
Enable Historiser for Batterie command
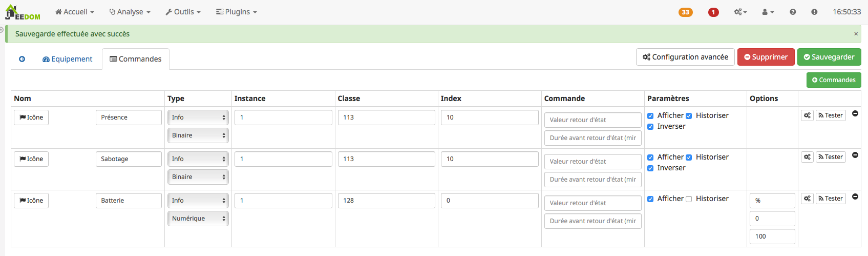coord(689,199)
